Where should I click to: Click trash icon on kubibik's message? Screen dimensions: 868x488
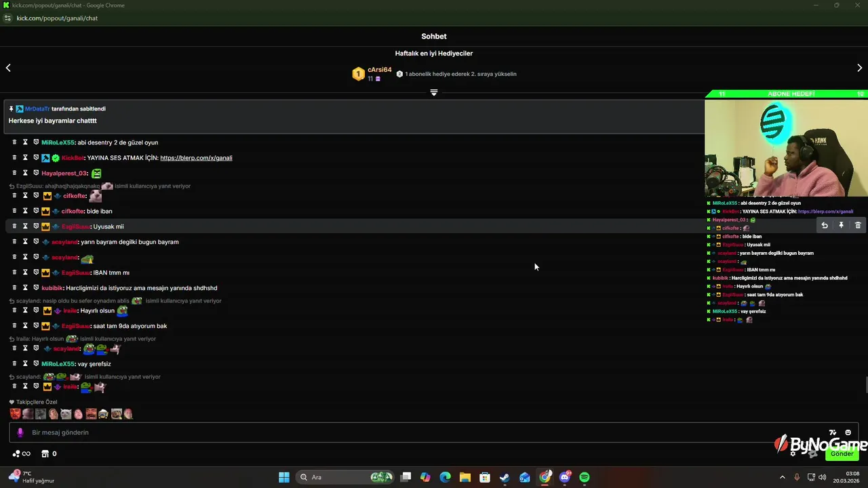14,288
